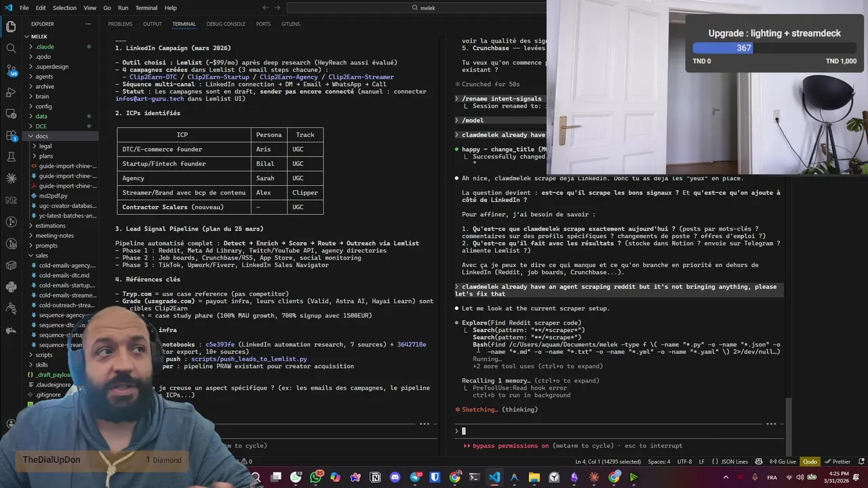
Task: Open the Remote Explorer view
Action: (x=11, y=113)
